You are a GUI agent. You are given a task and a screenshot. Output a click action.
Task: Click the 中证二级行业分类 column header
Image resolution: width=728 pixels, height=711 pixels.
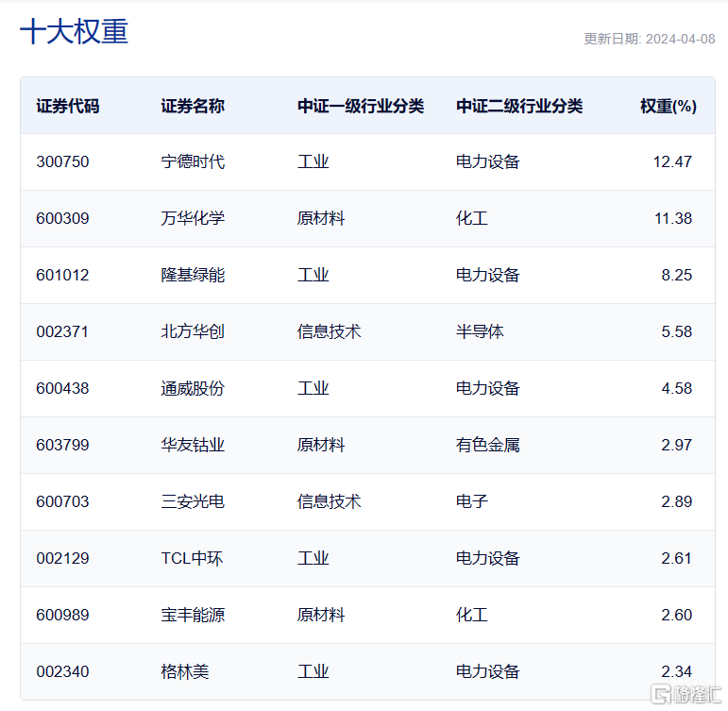tap(519, 106)
